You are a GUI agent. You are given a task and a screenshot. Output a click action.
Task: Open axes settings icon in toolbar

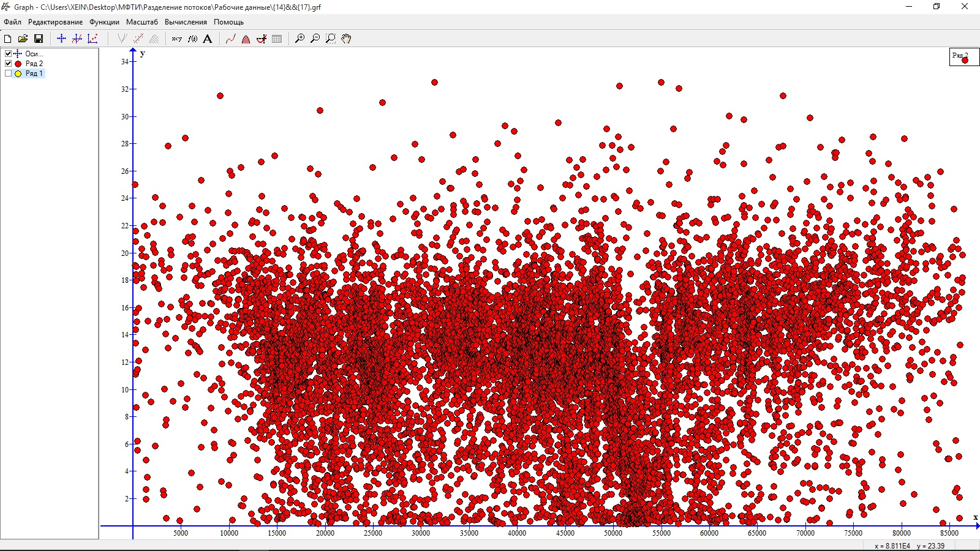pyautogui.click(x=61, y=39)
